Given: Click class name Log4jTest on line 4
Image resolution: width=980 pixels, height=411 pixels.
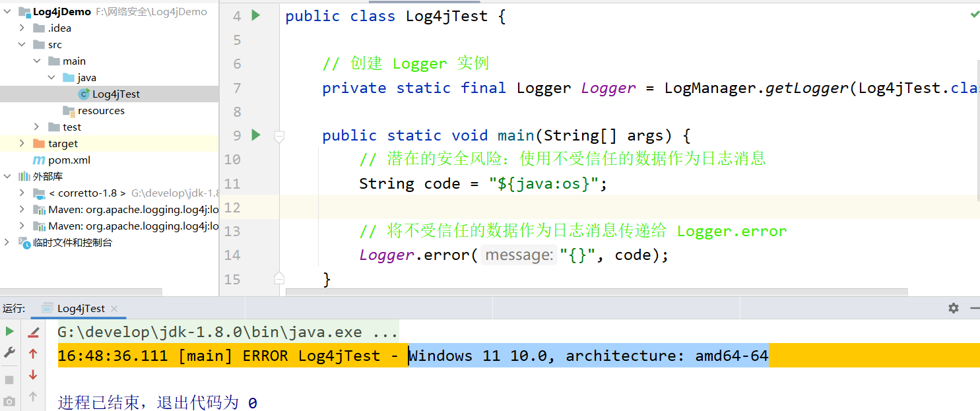Looking at the screenshot, I should pos(447,16).
